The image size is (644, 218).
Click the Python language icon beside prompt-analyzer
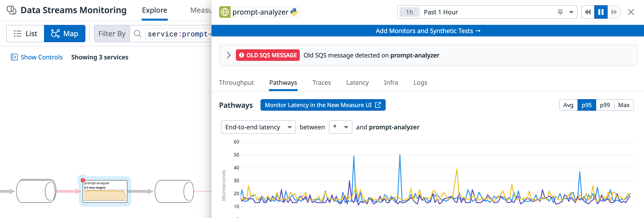click(294, 12)
